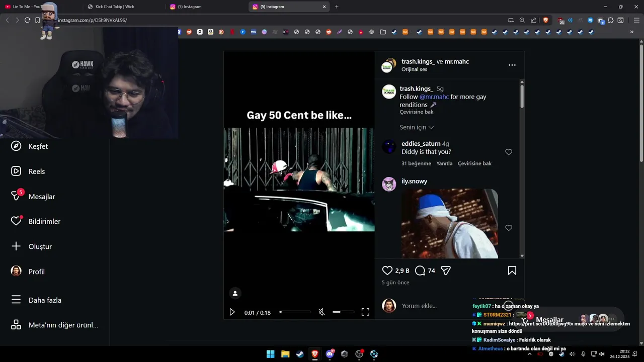Like the post with the heart icon

[x=387, y=270]
